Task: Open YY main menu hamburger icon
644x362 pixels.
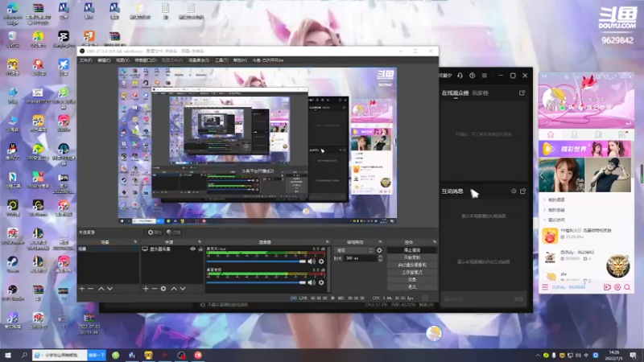Action: click(x=545, y=287)
